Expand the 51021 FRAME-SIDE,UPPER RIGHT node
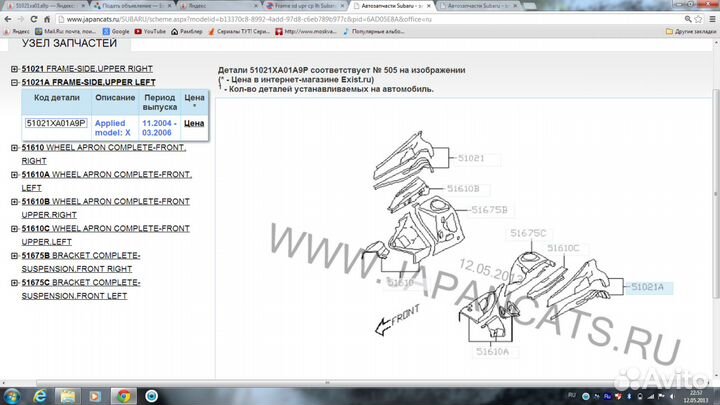The image size is (720, 405). click(x=14, y=68)
